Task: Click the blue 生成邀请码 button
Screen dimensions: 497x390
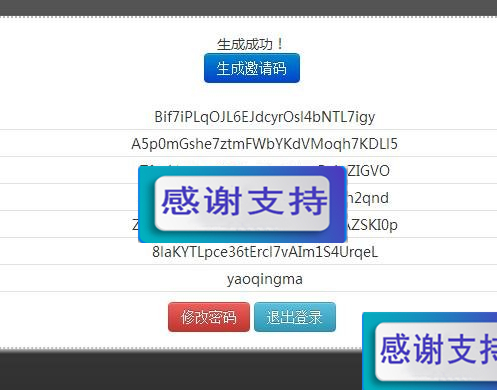Action: pyautogui.click(x=252, y=68)
